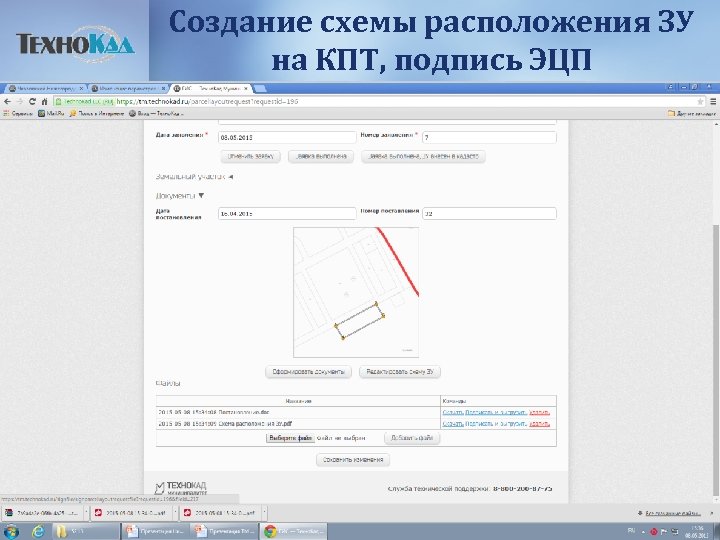Click the address bar with technokad.ru URL
The height and width of the screenshot is (540, 720).
click(379, 101)
